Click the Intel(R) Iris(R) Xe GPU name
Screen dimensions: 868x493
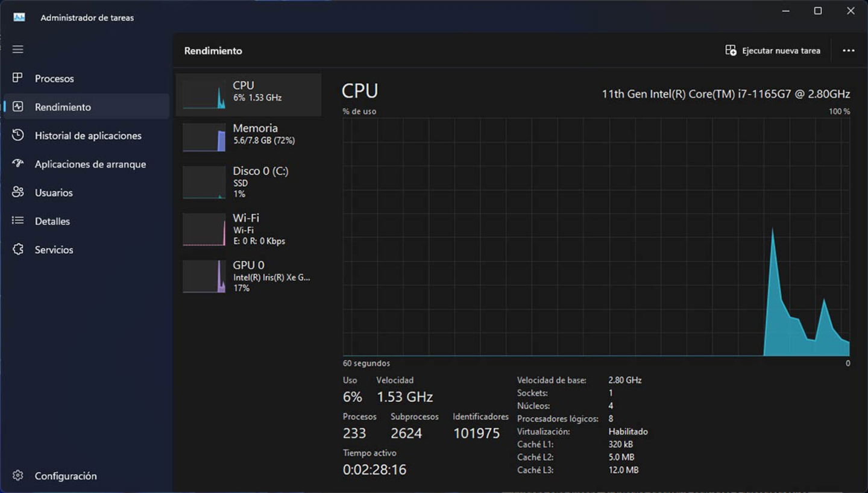(272, 278)
